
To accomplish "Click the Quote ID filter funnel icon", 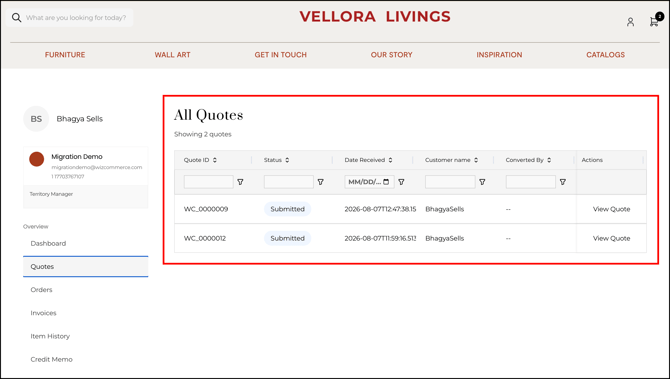I will point(240,182).
